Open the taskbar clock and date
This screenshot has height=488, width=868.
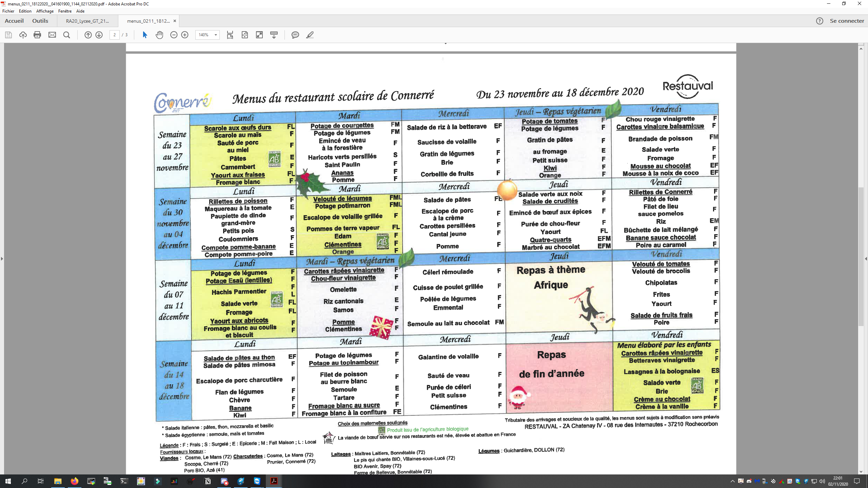838,481
